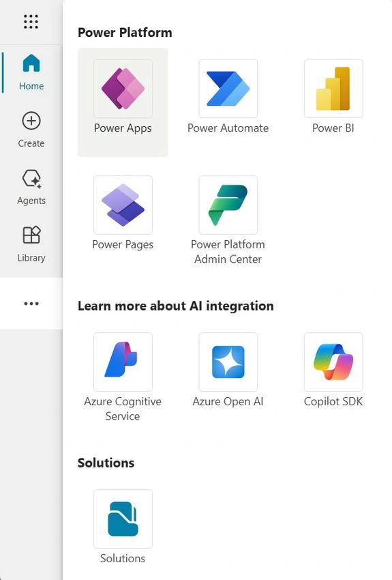The height and width of the screenshot is (580, 392).
Task: Select the Home label in sidebar
Action: click(31, 86)
